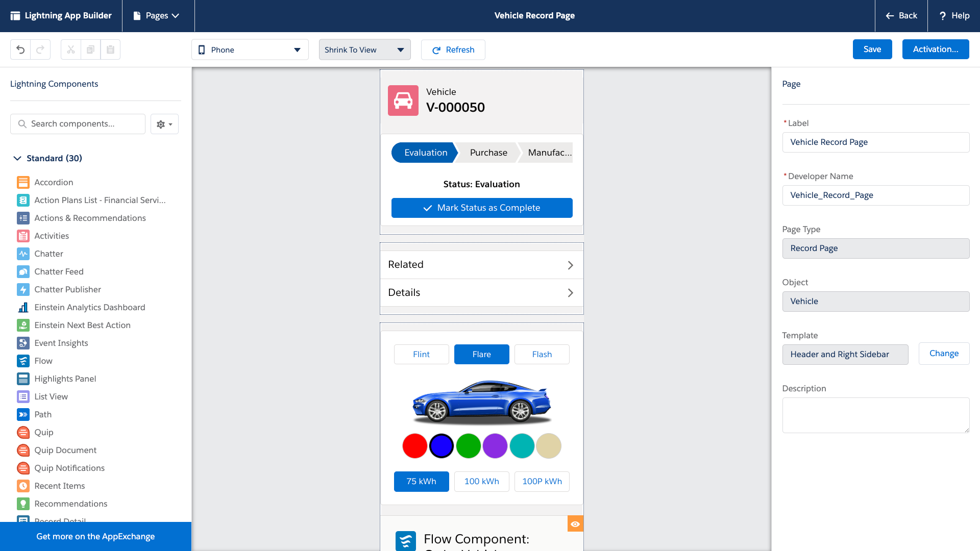Click the Activation button
This screenshot has width=980, height=551.
936,49
